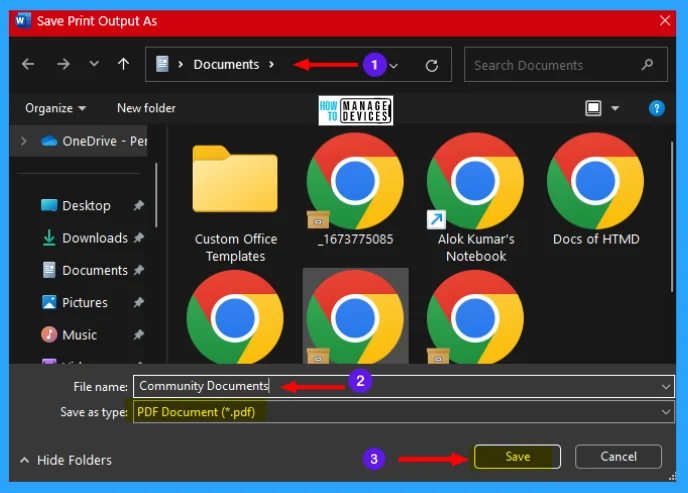This screenshot has width=688, height=493.
Task: Click the pin icon beside Downloads
Action: click(139, 238)
